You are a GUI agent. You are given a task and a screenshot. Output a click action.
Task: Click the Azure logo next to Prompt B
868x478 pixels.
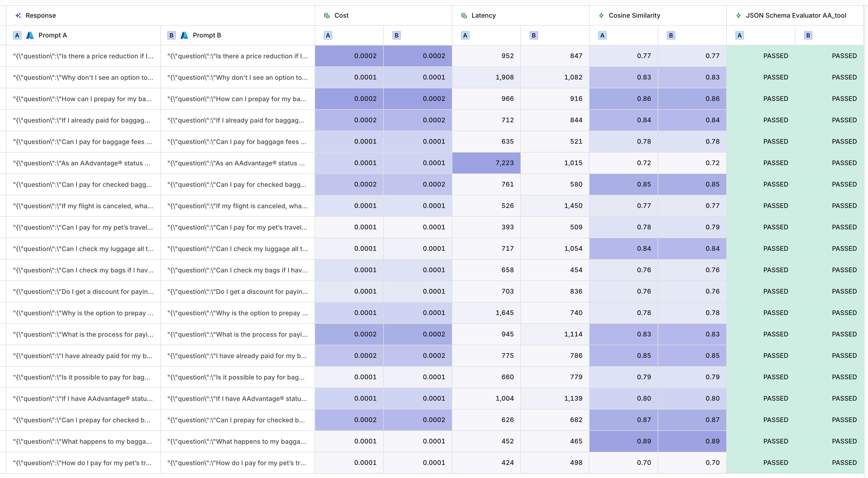tap(184, 35)
